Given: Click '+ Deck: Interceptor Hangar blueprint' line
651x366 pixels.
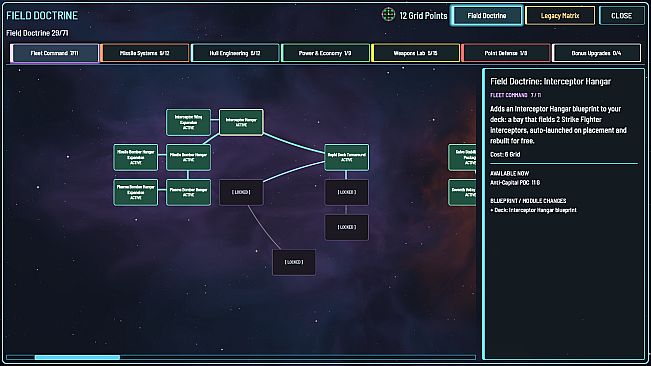Looking at the screenshot, I should point(533,210).
